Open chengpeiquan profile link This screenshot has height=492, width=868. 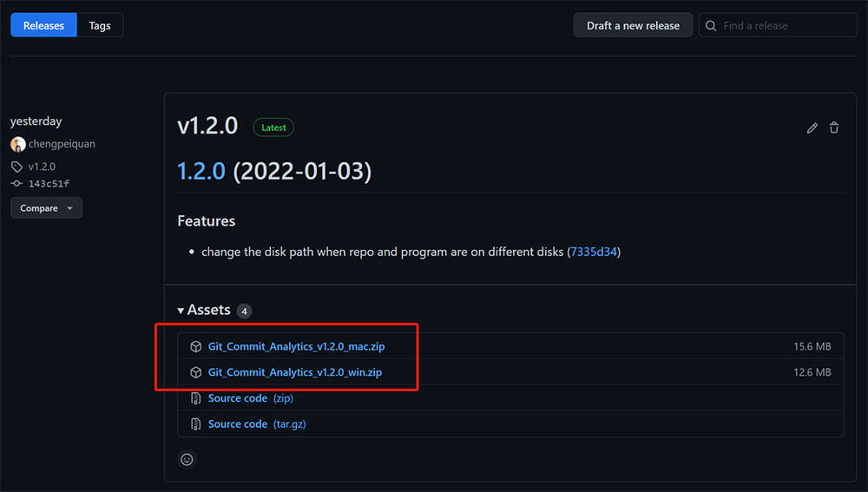tap(62, 144)
